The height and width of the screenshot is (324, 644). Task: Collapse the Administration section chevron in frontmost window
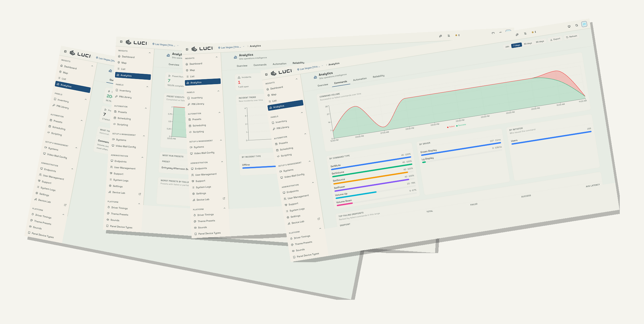(313, 183)
